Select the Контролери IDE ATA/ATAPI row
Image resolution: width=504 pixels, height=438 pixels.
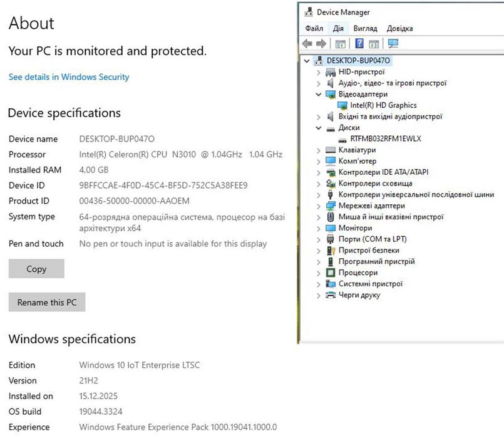tap(383, 172)
